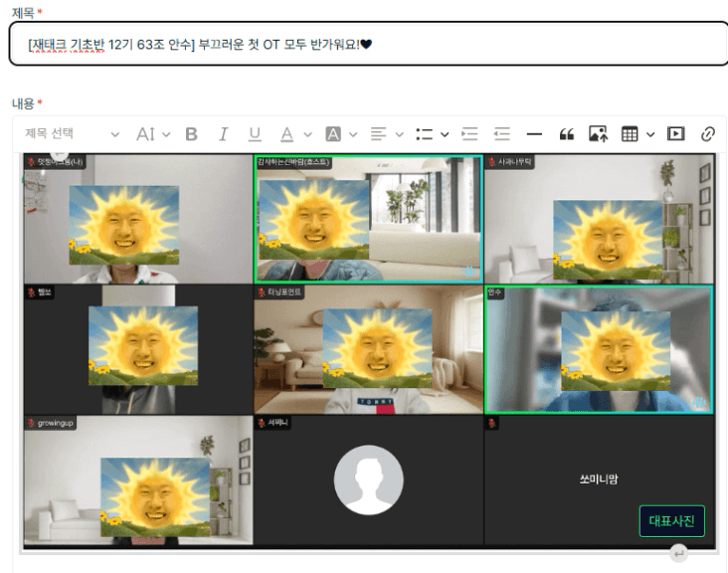Insert a table into the content
Screen dimensions: 728x573
[x=637, y=134]
